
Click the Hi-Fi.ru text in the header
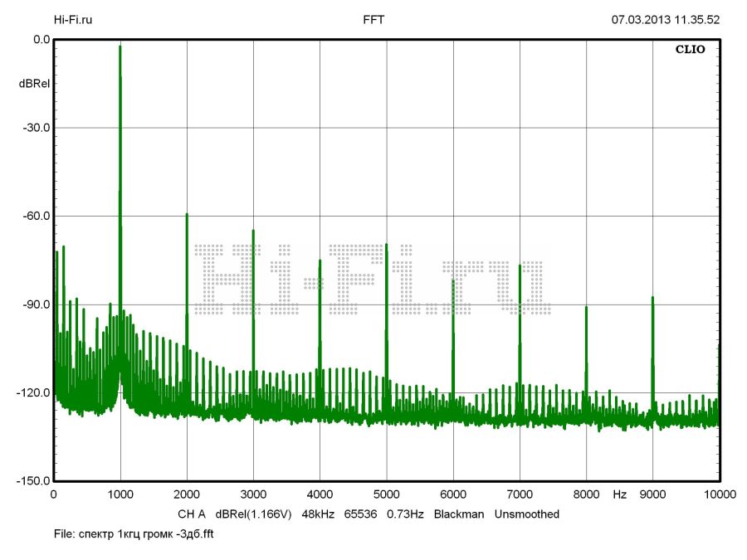tap(73, 19)
